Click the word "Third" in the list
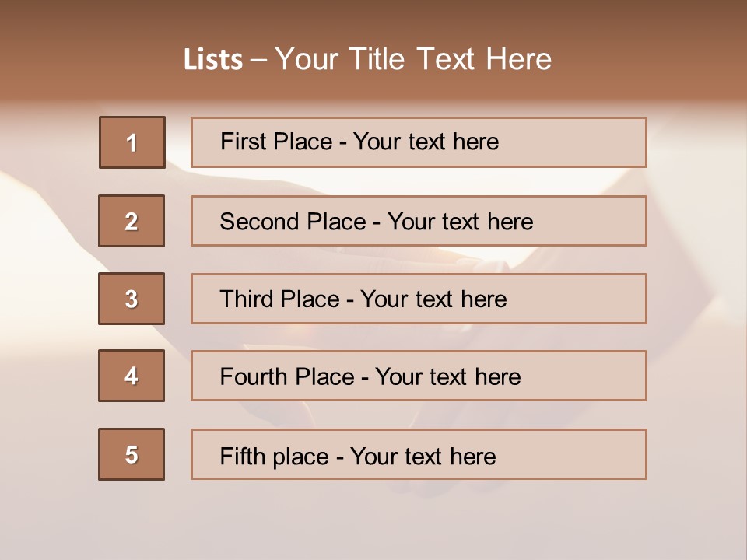This screenshot has width=747, height=560. pos(249,299)
